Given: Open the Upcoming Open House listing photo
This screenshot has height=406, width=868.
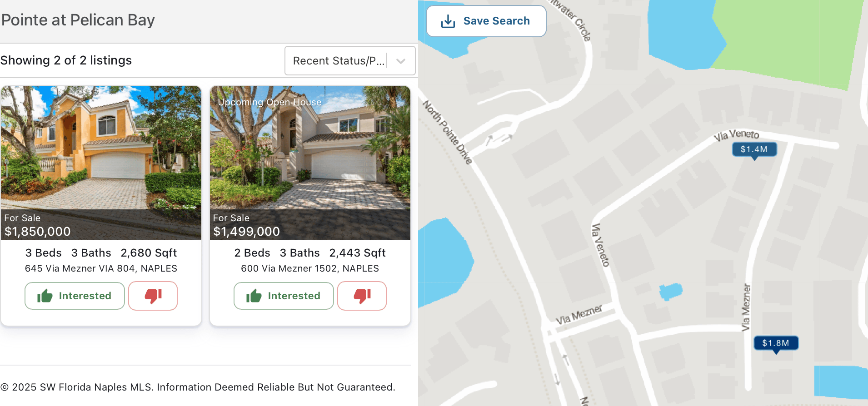Looking at the screenshot, I should pos(310,148).
